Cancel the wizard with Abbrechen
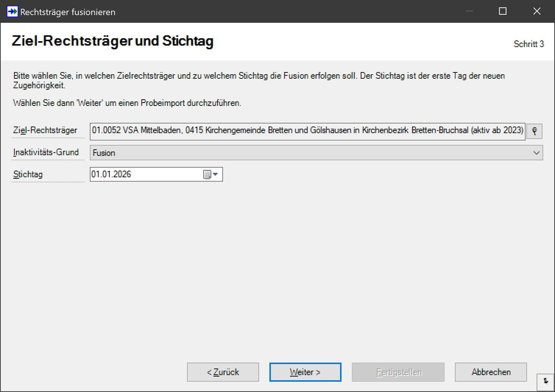Image resolution: width=555 pixels, height=392 pixels. click(x=491, y=372)
